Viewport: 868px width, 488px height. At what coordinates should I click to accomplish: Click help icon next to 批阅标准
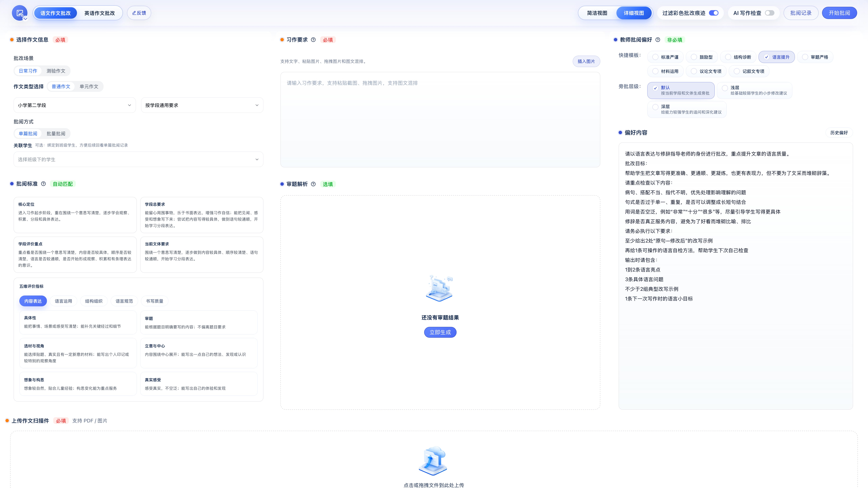(43, 184)
